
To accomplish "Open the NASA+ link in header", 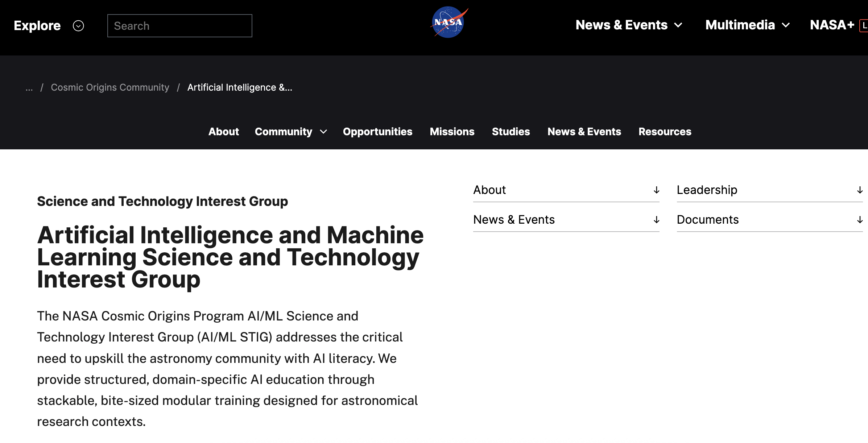I will click(832, 25).
